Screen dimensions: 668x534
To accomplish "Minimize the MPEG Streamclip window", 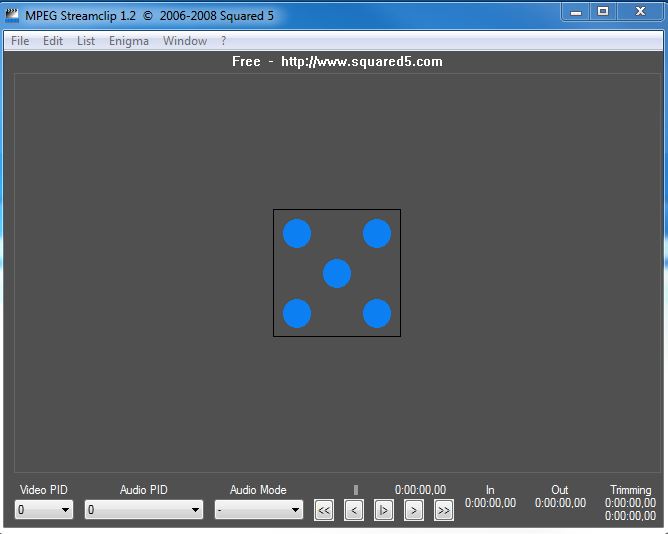I will 576,12.
